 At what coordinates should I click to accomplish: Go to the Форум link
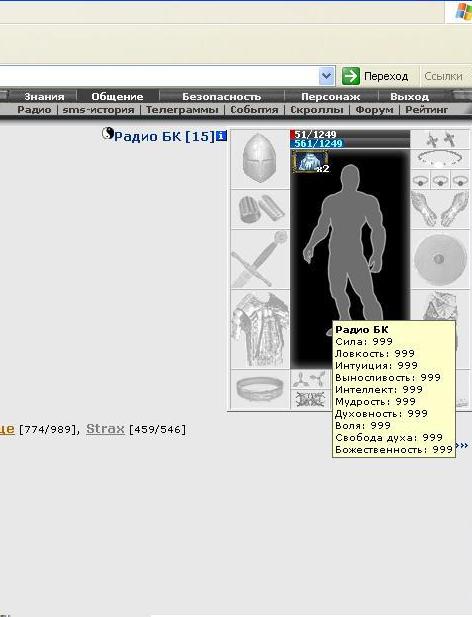[x=374, y=110]
